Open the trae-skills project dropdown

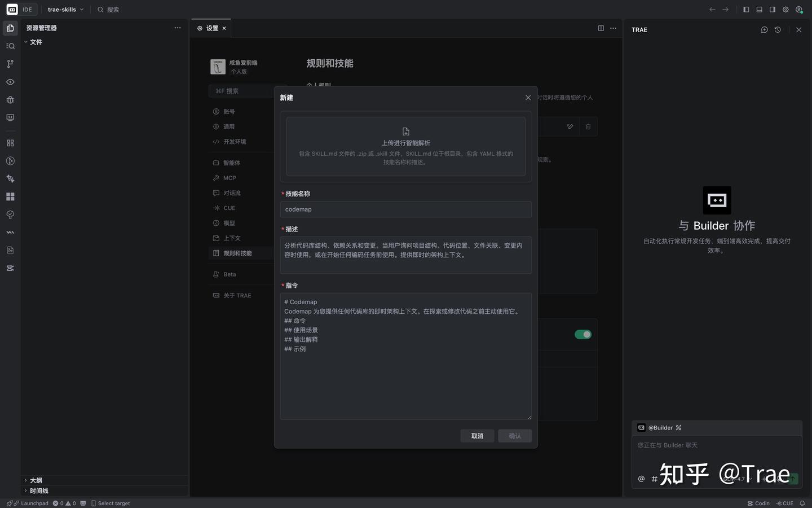[66, 10]
